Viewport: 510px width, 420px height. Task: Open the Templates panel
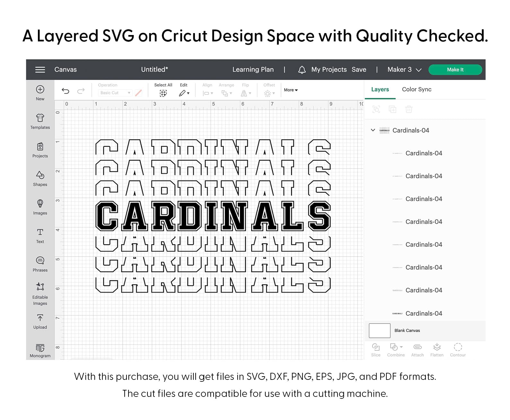(40, 121)
